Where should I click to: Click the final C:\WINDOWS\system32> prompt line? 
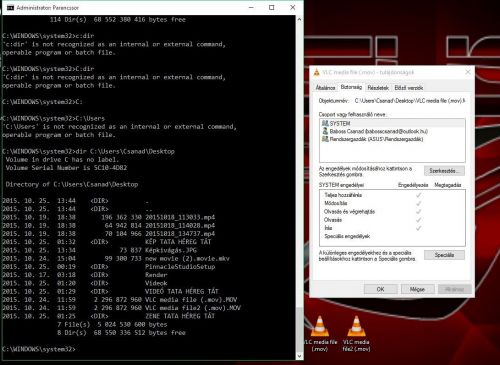click(x=39, y=349)
